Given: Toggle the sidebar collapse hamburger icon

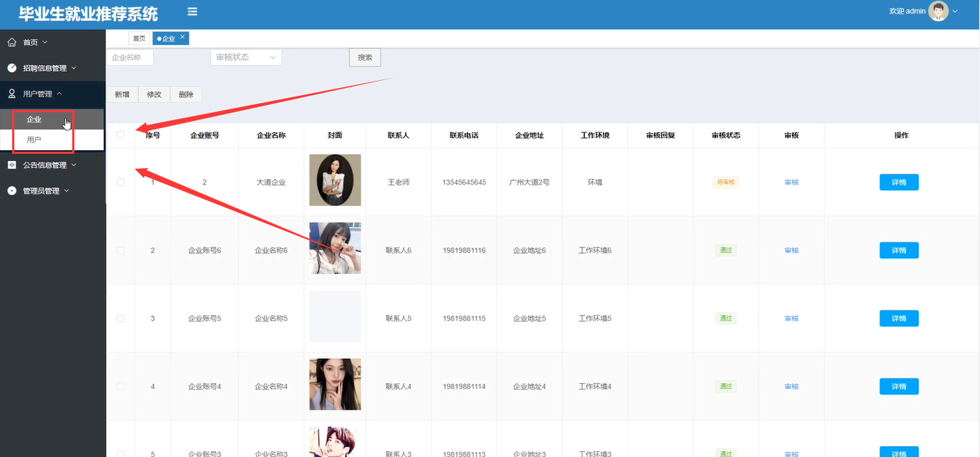Looking at the screenshot, I should pyautogui.click(x=192, y=12).
